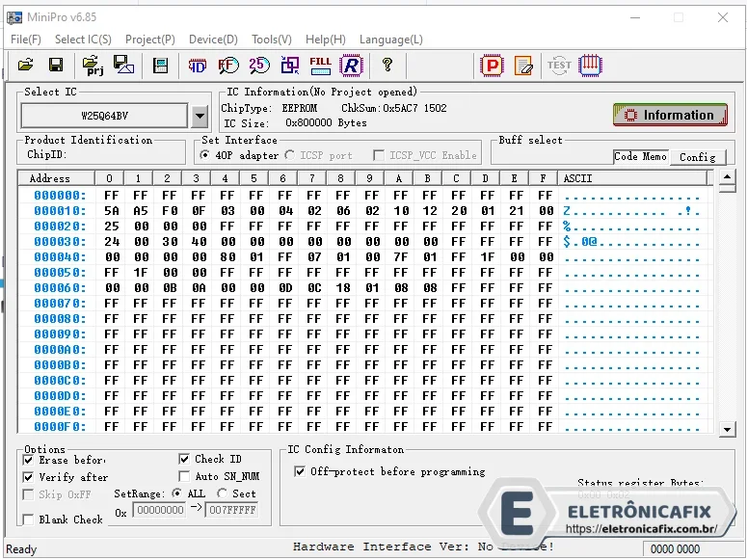Select the Sect range radio button

tap(222, 493)
